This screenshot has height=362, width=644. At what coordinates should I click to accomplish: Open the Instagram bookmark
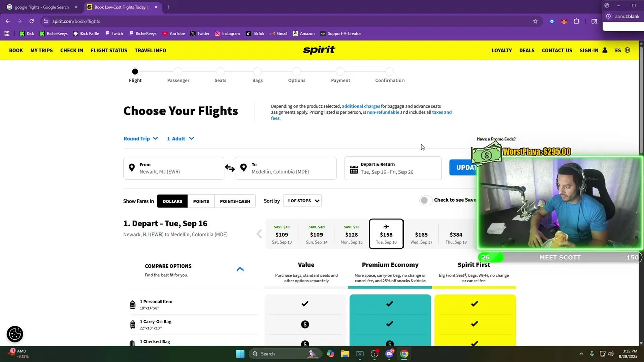[227, 34]
